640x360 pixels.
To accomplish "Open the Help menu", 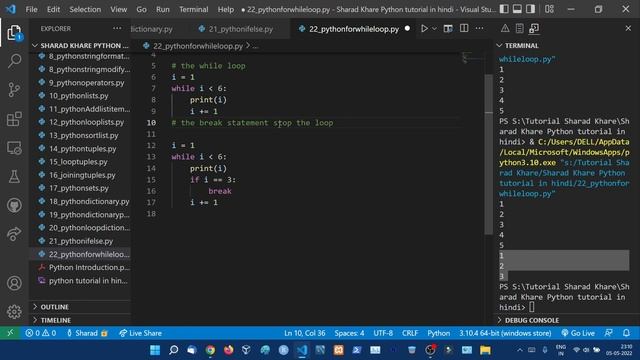I will coord(225,9).
